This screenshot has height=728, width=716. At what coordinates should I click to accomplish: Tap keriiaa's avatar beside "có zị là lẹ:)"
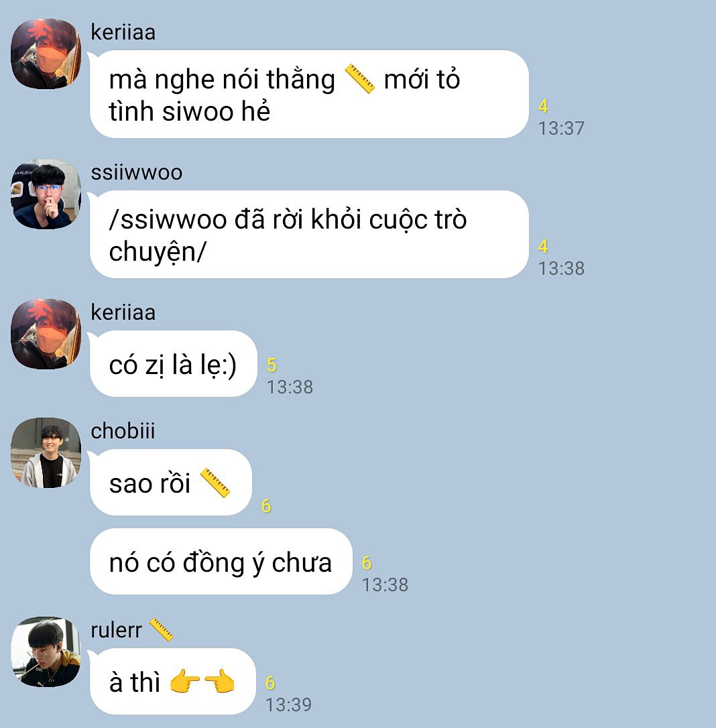pyautogui.click(x=46, y=335)
